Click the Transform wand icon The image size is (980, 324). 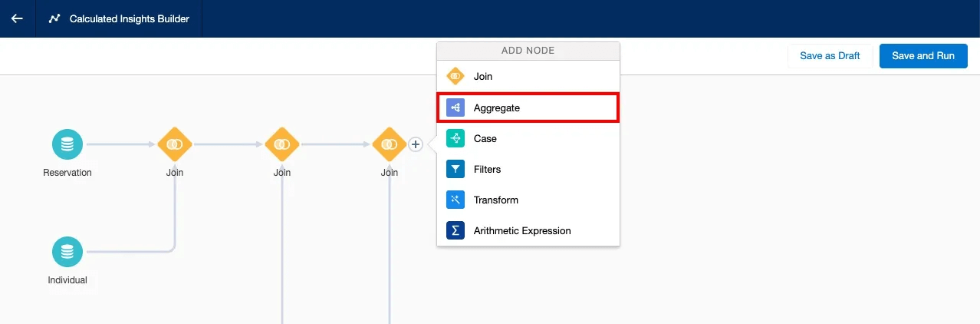455,200
